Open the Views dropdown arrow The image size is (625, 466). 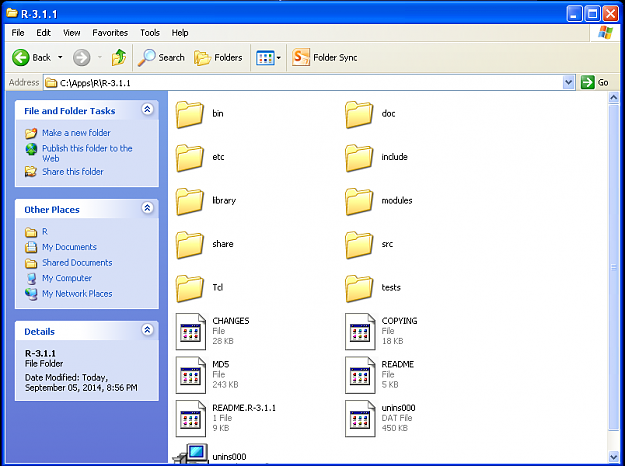click(279, 58)
